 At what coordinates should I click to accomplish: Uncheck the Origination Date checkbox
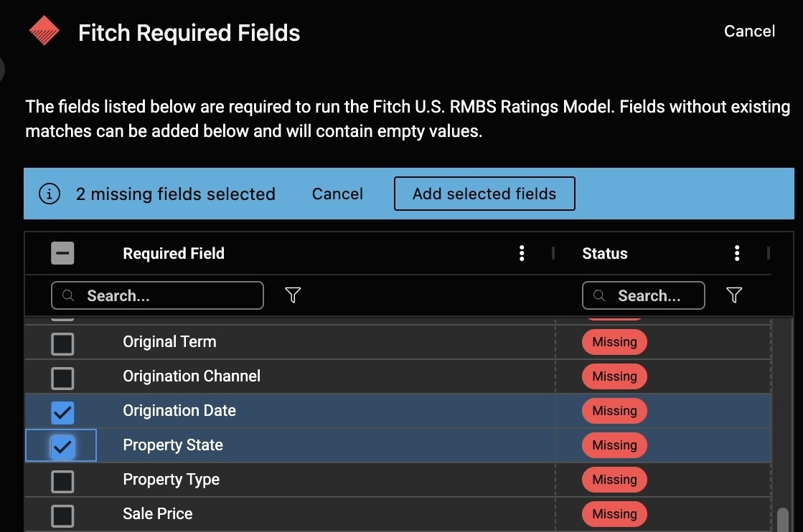(62, 412)
